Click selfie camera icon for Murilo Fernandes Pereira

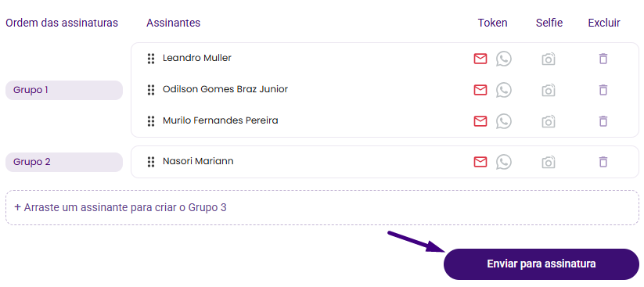(x=549, y=121)
